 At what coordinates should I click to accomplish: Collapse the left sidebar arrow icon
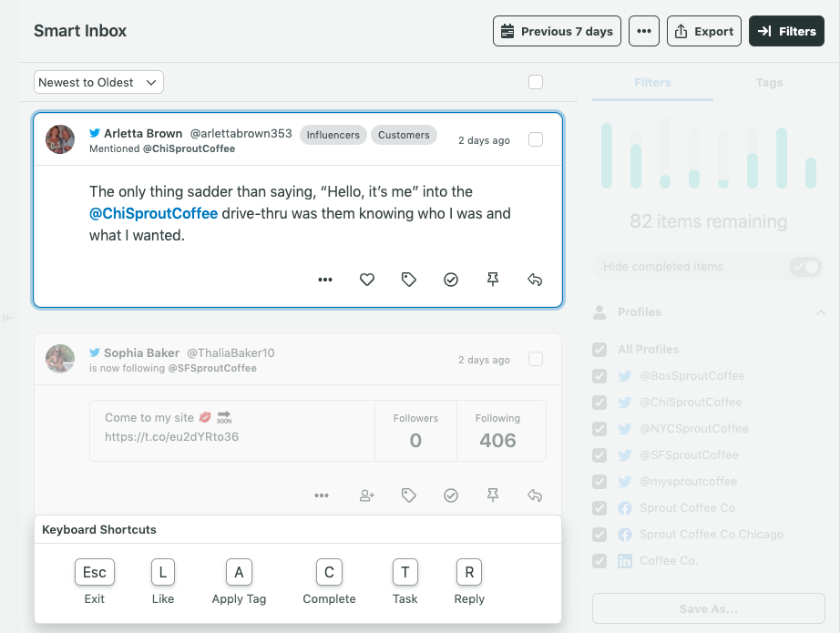click(x=7, y=318)
